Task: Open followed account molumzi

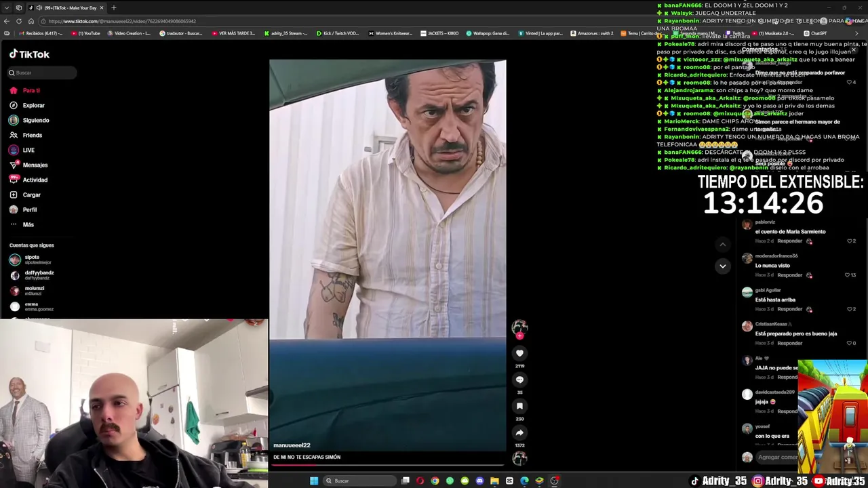Action: click(27, 291)
